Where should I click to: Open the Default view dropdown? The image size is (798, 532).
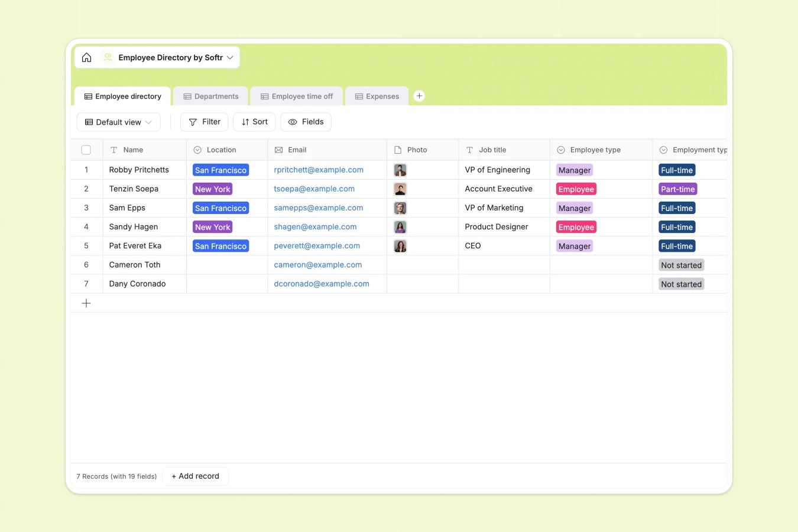tap(118, 122)
